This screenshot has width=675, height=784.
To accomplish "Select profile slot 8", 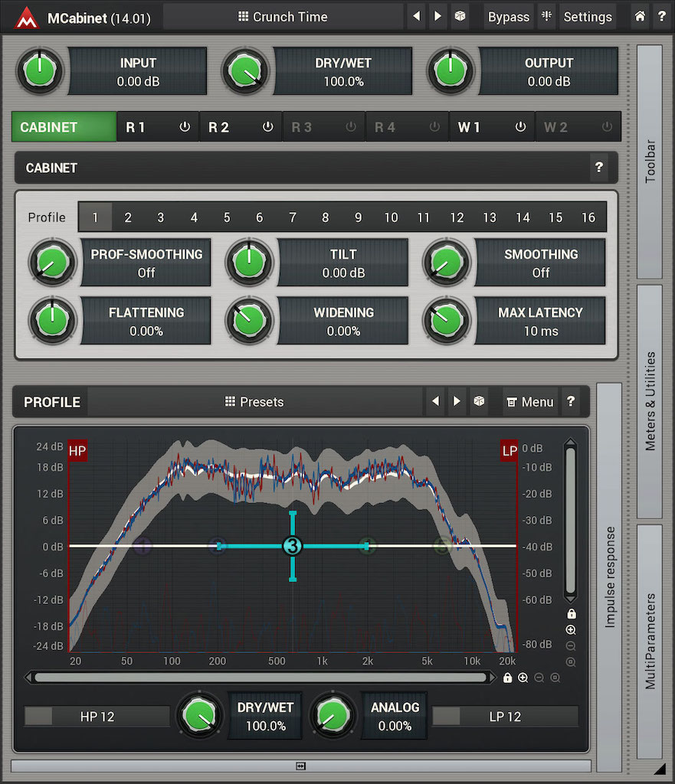I will 325,217.
